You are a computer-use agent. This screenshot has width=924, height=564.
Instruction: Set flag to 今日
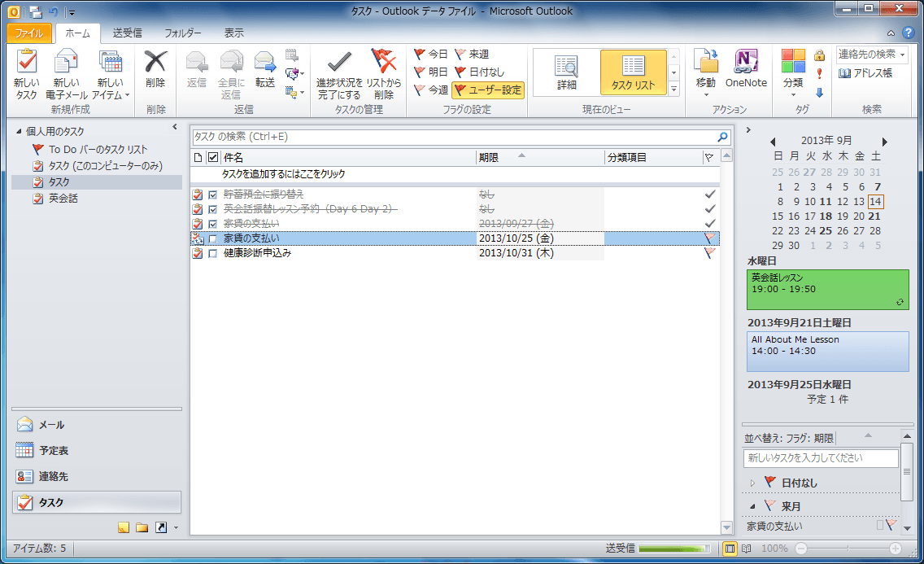click(431, 55)
